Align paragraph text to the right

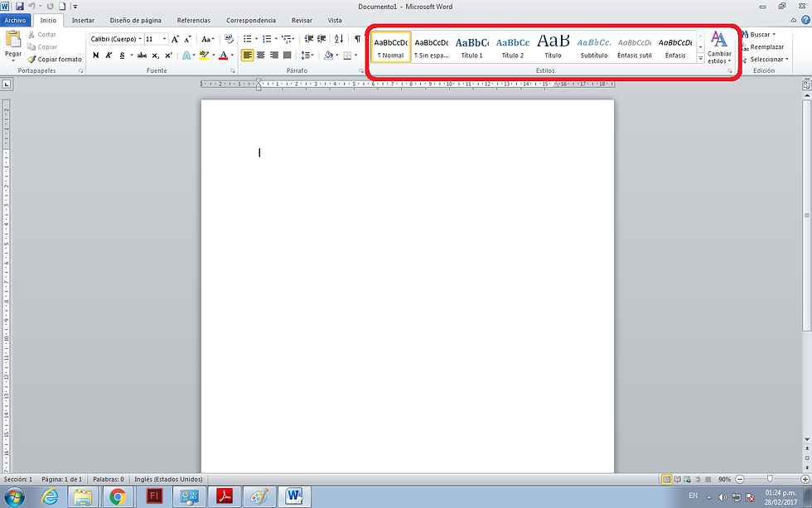coord(274,56)
